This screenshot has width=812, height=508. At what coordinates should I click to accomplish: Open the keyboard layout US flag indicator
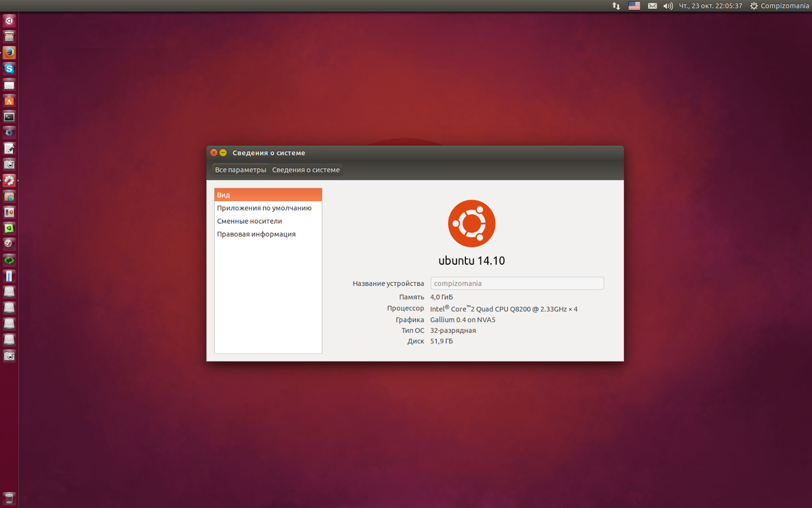pyautogui.click(x=634, y=6)
